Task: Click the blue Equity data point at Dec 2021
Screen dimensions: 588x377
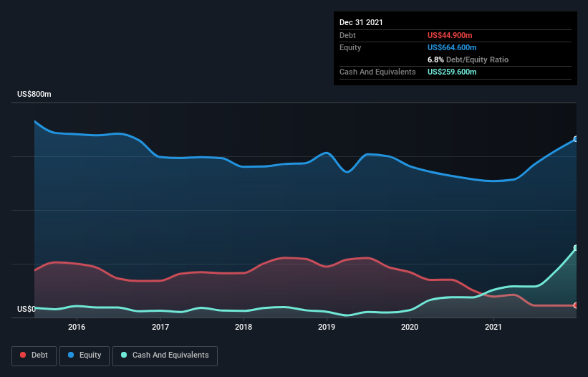Action: coord(576,139)
